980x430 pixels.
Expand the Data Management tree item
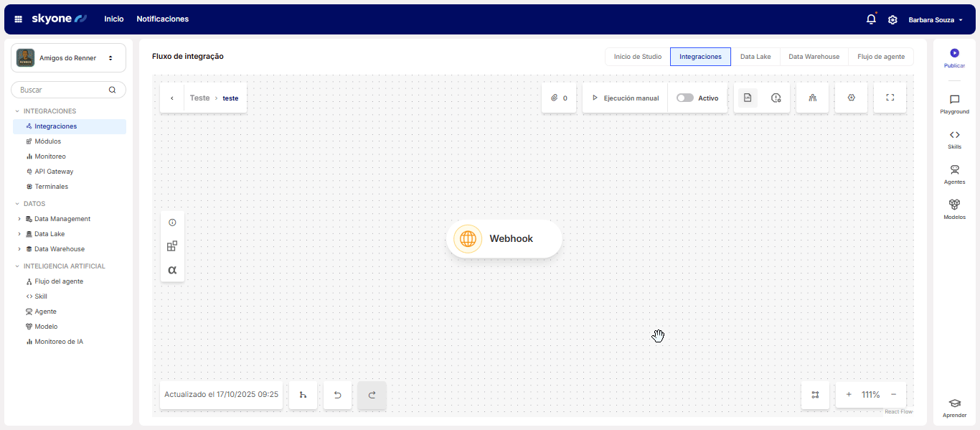click(19, 219)
